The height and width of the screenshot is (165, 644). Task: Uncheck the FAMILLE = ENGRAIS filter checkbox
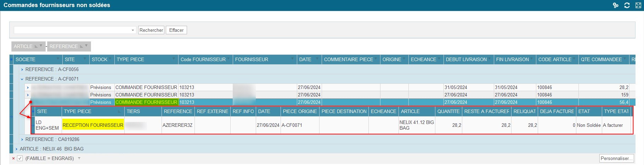coord(20,159)
